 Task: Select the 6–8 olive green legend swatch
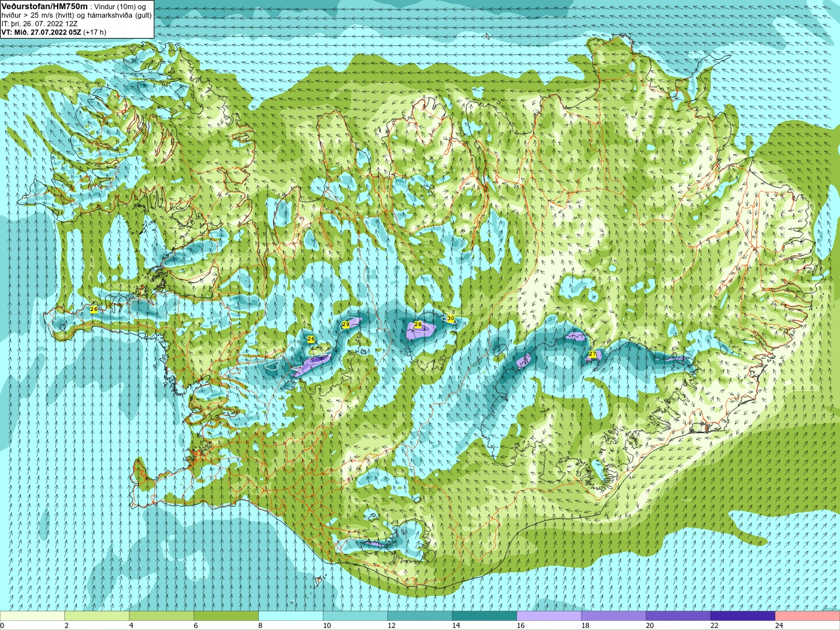226,616
